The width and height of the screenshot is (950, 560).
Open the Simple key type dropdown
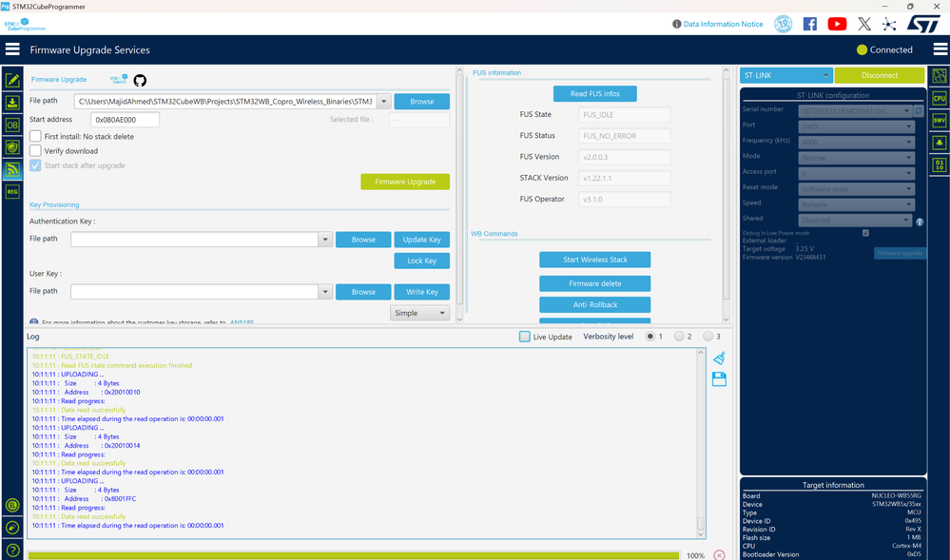click(420, 313)
